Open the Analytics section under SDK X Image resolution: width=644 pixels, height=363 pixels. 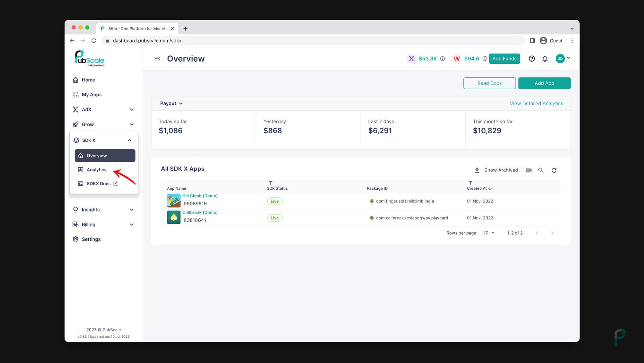click(96, 170)
